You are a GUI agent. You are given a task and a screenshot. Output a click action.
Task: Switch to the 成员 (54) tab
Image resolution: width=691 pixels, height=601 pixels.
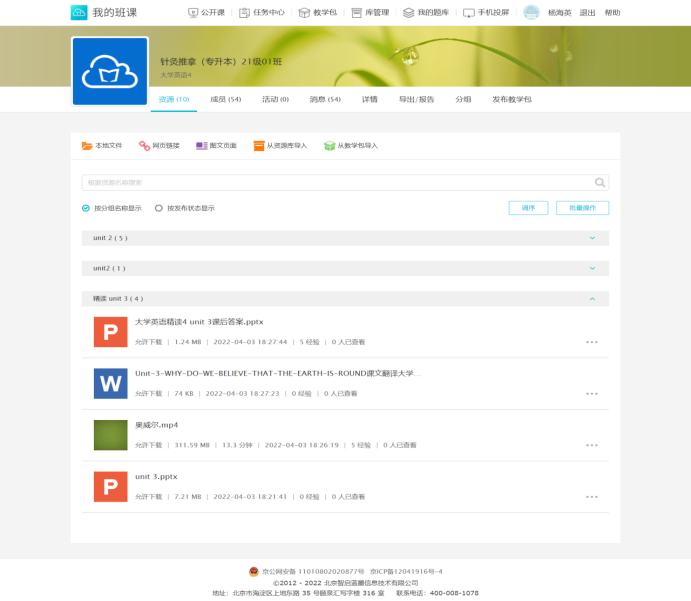(x=225, y=100)
